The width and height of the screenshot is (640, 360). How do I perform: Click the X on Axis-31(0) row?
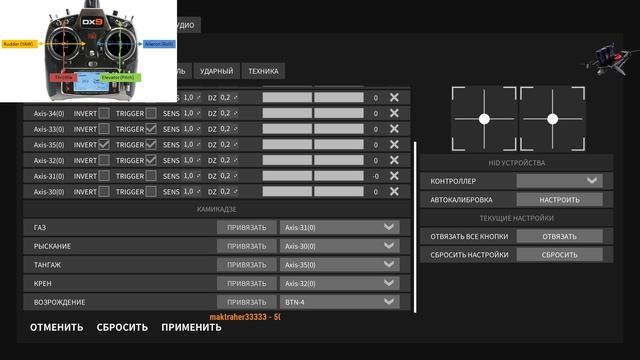click(x=394, y=176)
